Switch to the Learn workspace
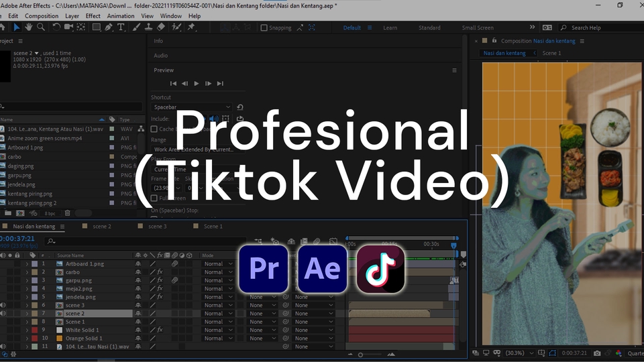 [x=390, y=28]
